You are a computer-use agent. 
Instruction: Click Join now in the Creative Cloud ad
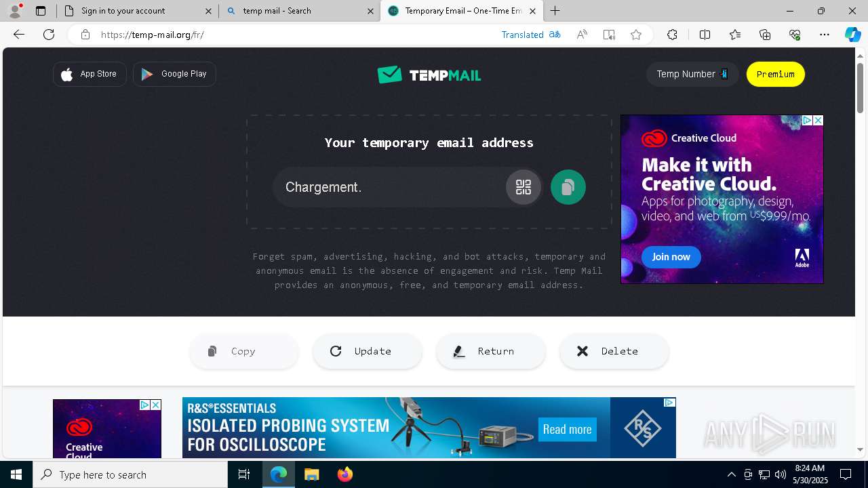(671, 257)
